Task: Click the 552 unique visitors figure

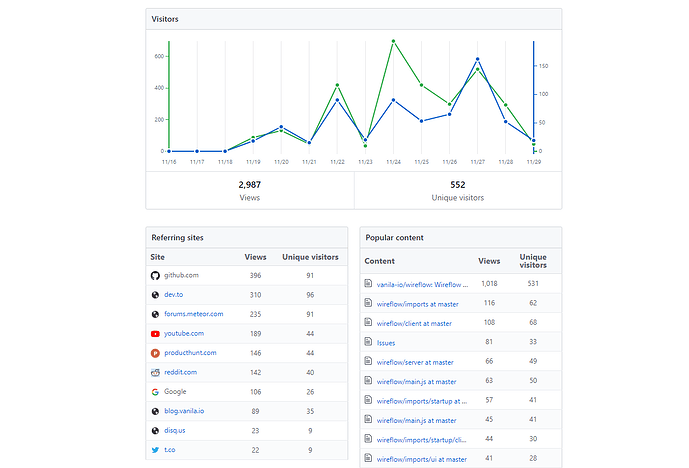Action: coord(458,185)
